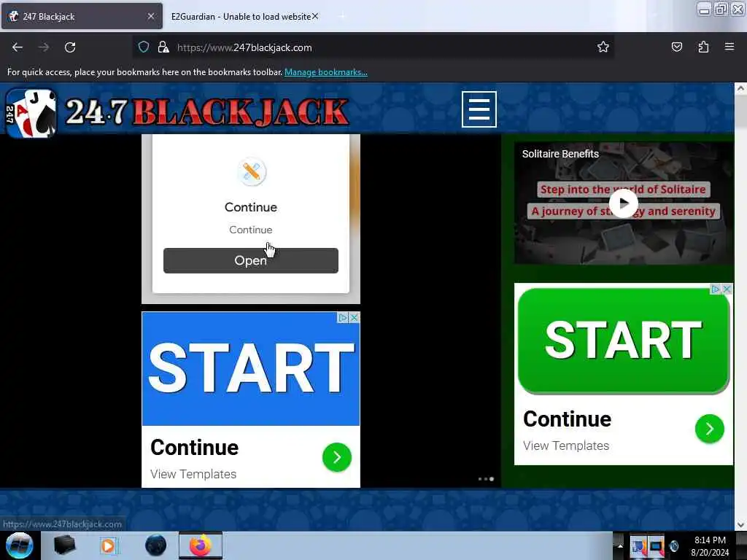This screenshot has width=747, height=560.
Task: Click green arrow in right-side ad
Action: pos(709,429)
